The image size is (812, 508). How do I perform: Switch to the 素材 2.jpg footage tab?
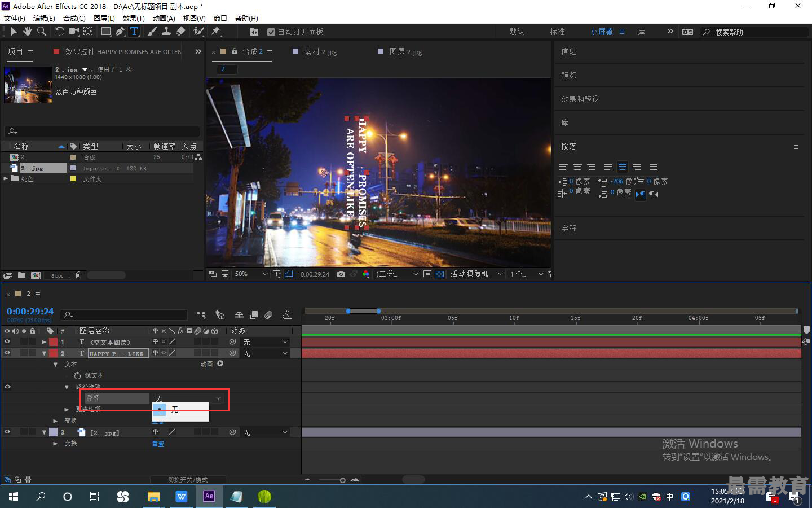[320, 51]
